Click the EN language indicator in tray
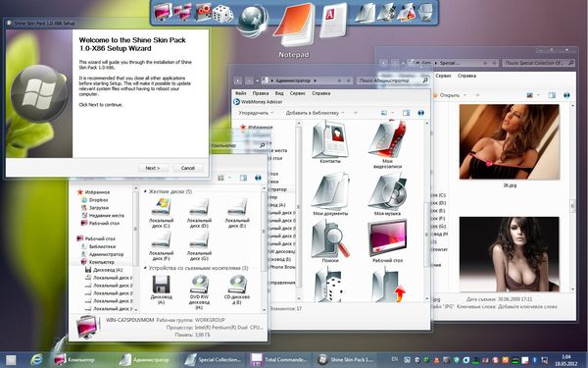 coord(395,359)
